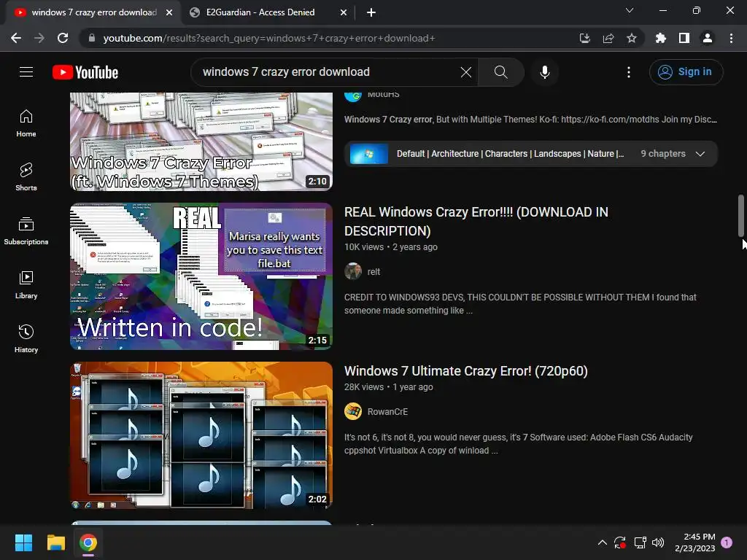Image resolution: width=747 pixels, height=560 pixels.
Task: Bookmark this page with star icon
Action: click(x=632, y=38)
